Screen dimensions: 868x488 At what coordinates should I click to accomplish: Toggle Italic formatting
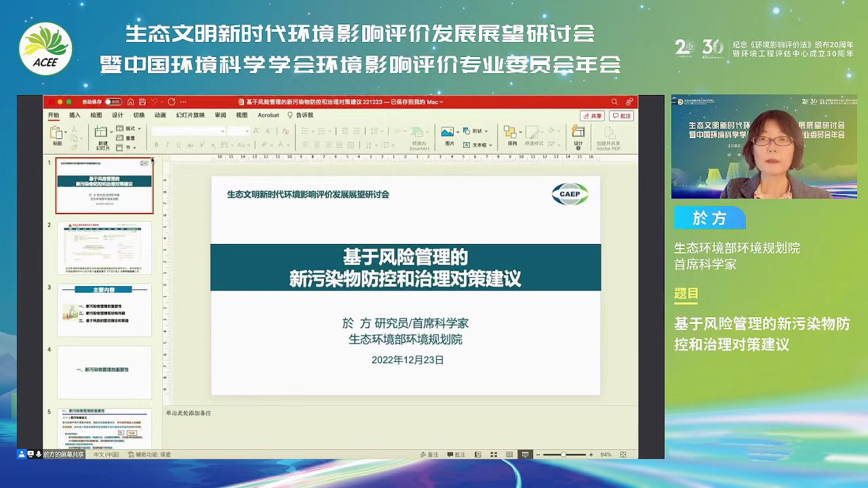(167, 145)
